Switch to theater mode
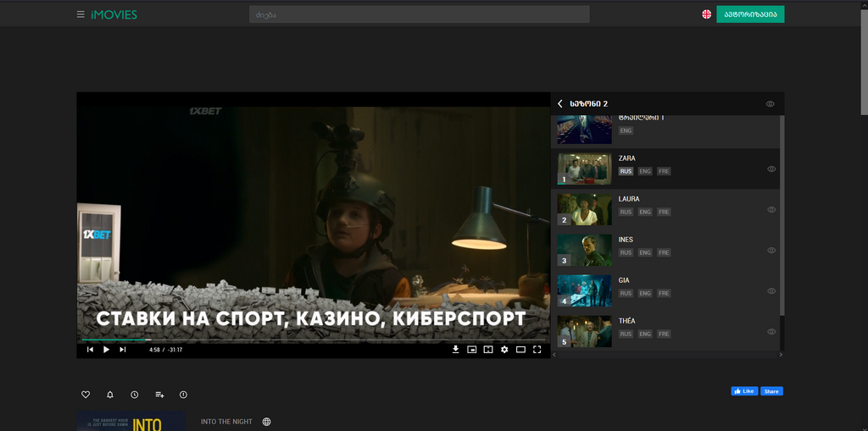This screenshot has height=431, width=868. pos(520,349)
